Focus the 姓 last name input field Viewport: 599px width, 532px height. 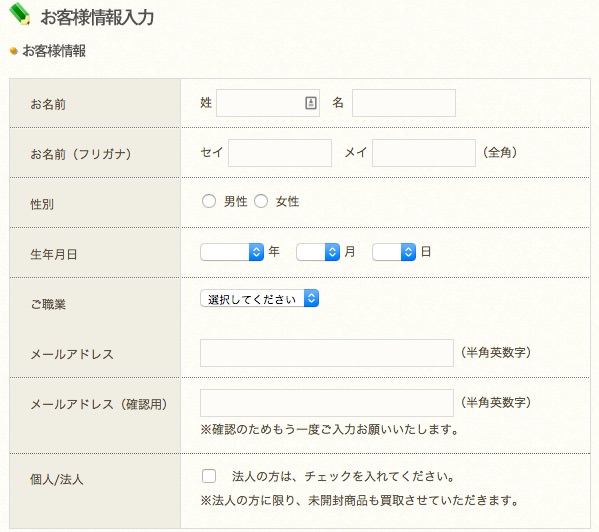coord(268,103)
